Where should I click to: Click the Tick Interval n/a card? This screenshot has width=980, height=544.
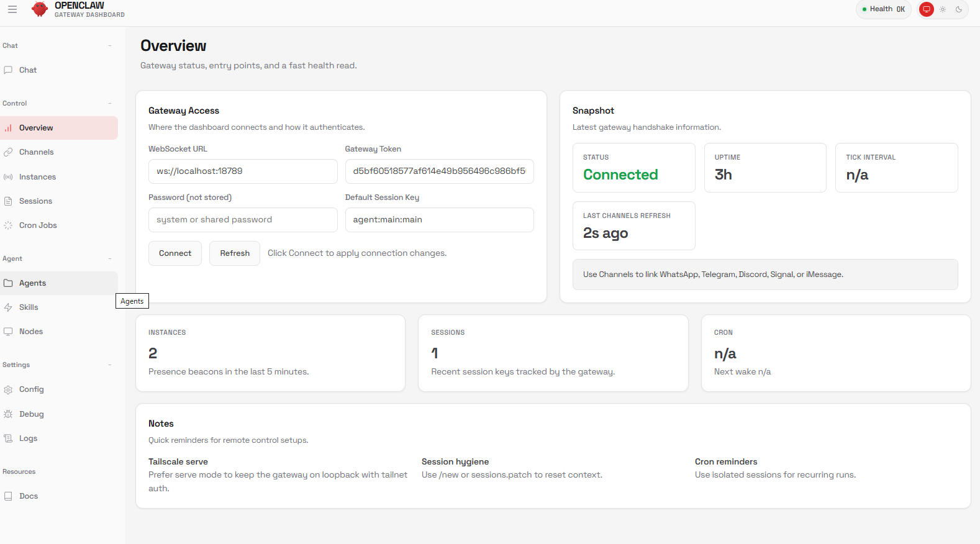pos(897,168)
